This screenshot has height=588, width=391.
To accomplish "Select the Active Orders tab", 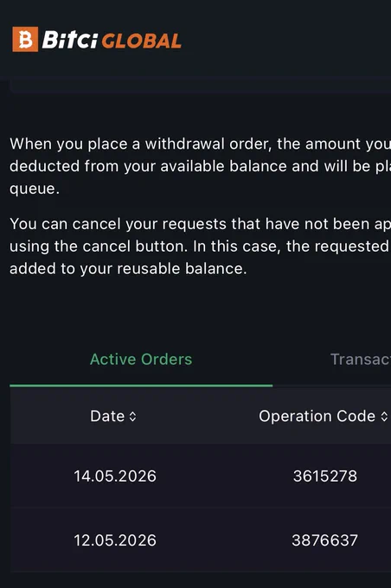I will [x=141, y=359].
